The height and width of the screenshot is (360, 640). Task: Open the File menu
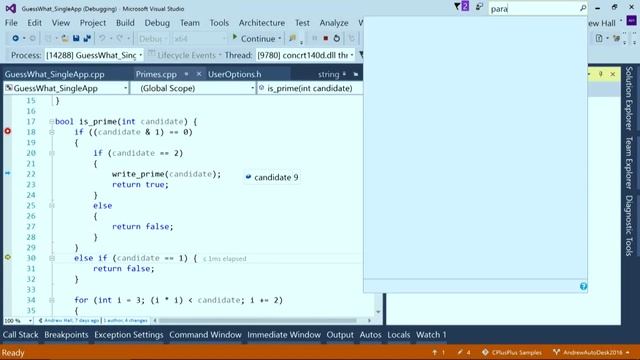pos(11,23)
